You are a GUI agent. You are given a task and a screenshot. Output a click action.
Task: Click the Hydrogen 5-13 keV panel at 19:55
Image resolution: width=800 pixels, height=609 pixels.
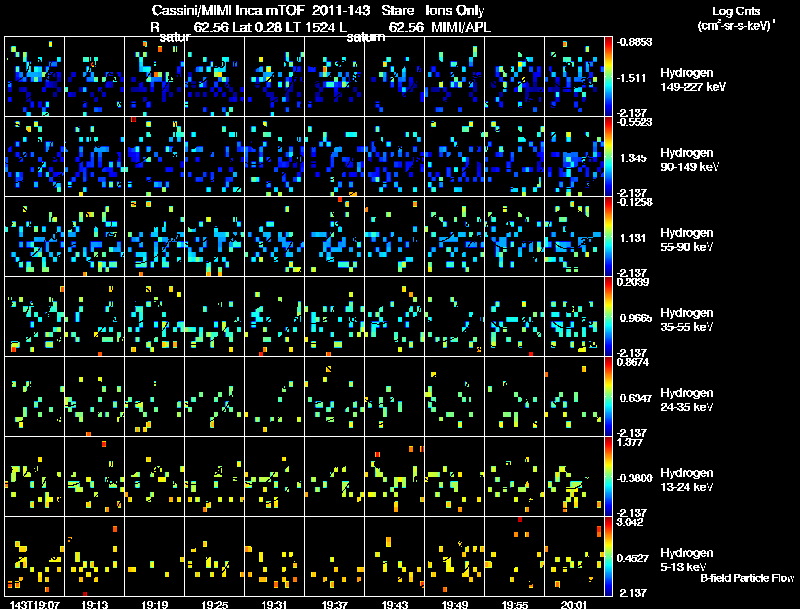click(515, 556)
